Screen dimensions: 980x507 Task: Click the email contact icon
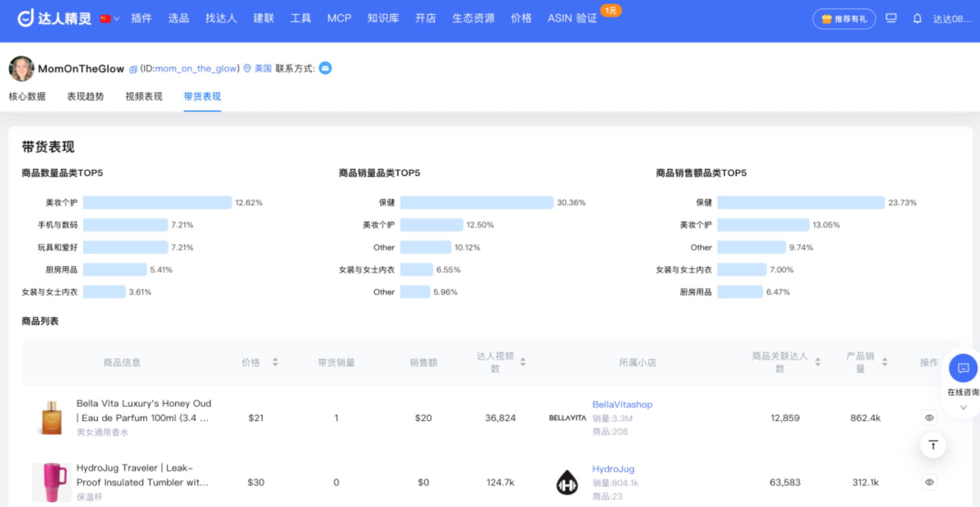325,68
